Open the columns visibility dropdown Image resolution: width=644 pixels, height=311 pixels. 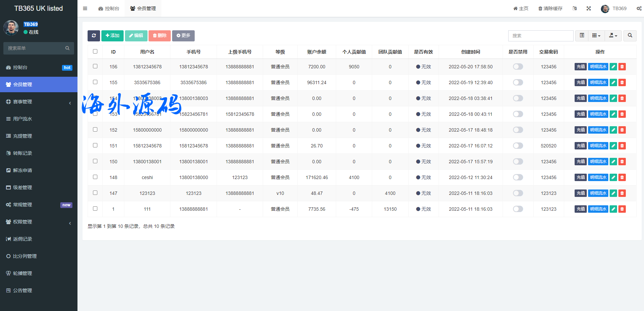coord(596,36)
